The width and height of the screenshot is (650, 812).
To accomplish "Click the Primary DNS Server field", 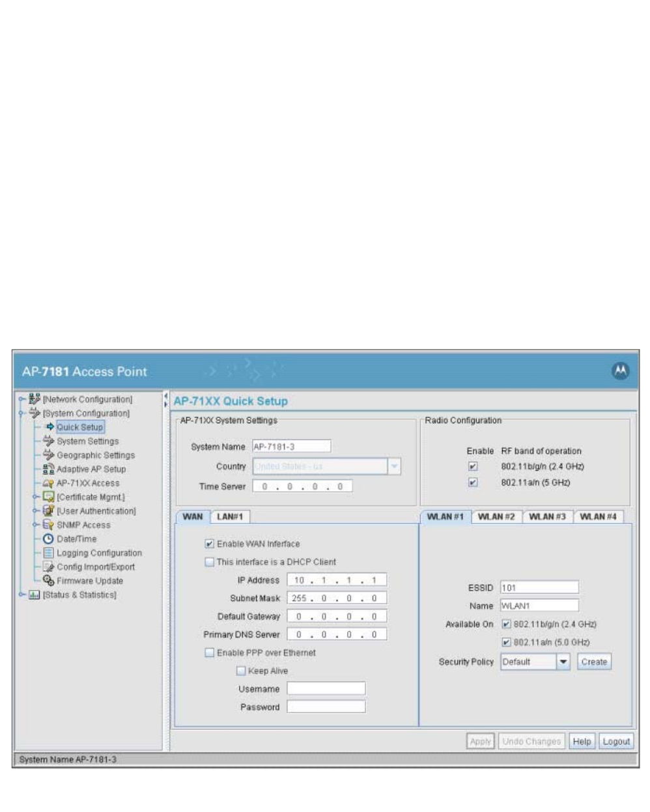I will tap(337, 634).
